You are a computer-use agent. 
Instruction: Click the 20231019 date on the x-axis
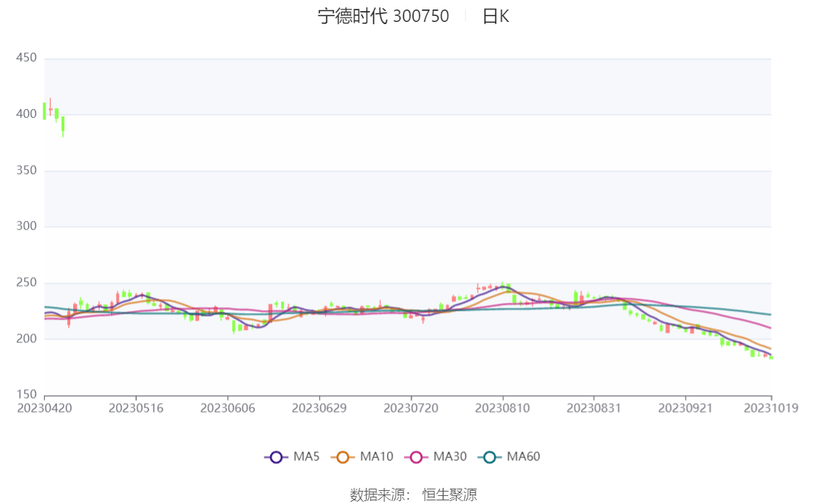tap(771, 408)
